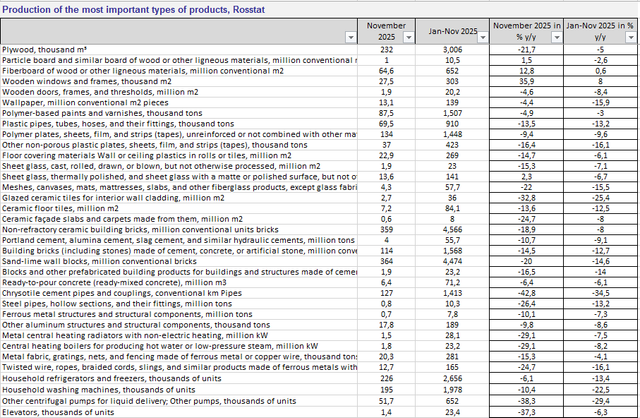Select Glazed ceramic tiles Jan-Nov y/y -25,4
This screenshot has width=640, height=418.
click(x=600, y=198)
